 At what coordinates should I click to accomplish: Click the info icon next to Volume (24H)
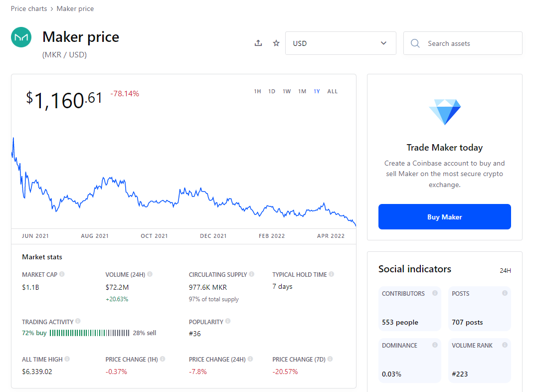tap(150, 274)
